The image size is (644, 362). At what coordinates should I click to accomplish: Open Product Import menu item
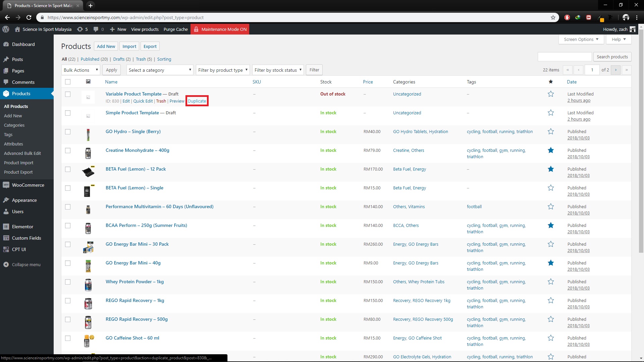point(18,163)
